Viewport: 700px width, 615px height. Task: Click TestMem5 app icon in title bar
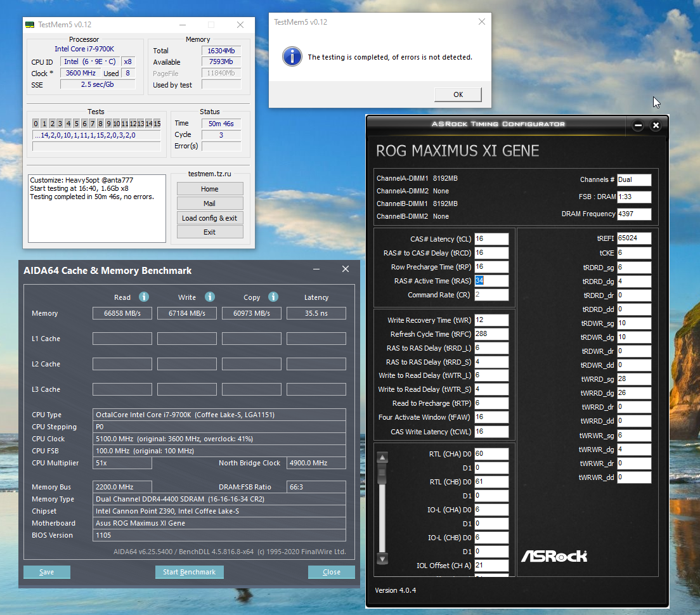point(30,25)
